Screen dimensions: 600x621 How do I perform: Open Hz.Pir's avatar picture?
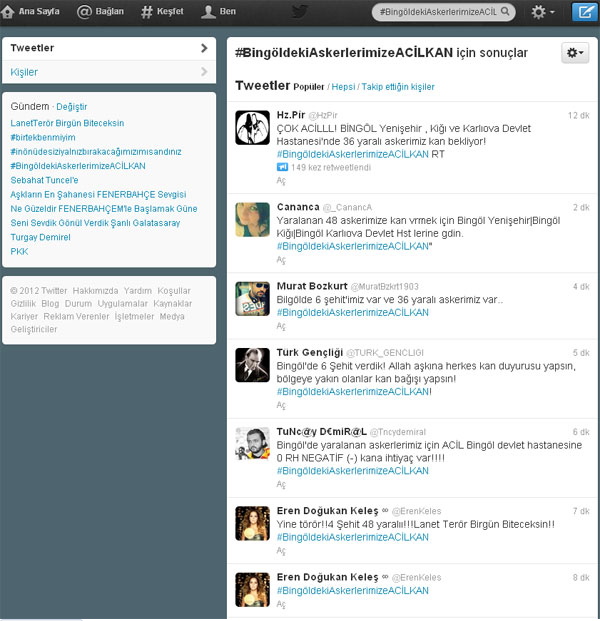point(252,128)
